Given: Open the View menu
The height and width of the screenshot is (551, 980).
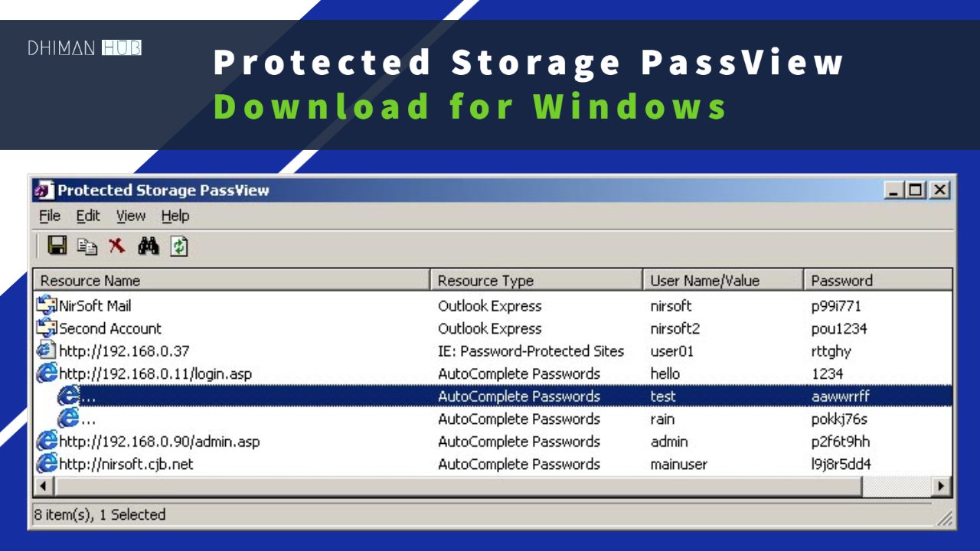Looking at the screenshot, I should (x=131, y=216).
